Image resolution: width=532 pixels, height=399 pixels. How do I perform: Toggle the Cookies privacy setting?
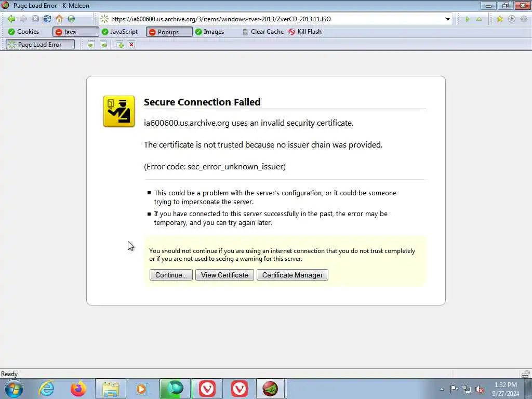24,32
